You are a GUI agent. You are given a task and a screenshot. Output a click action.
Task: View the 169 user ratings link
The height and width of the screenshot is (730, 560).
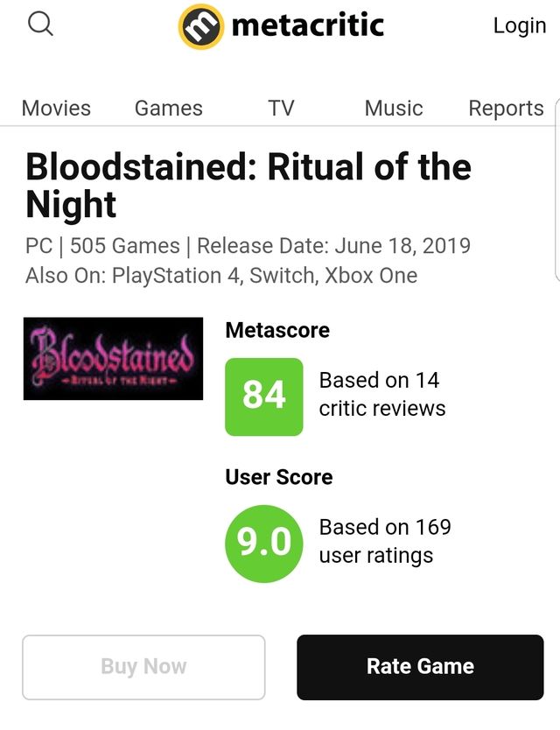tap(384, 541)
